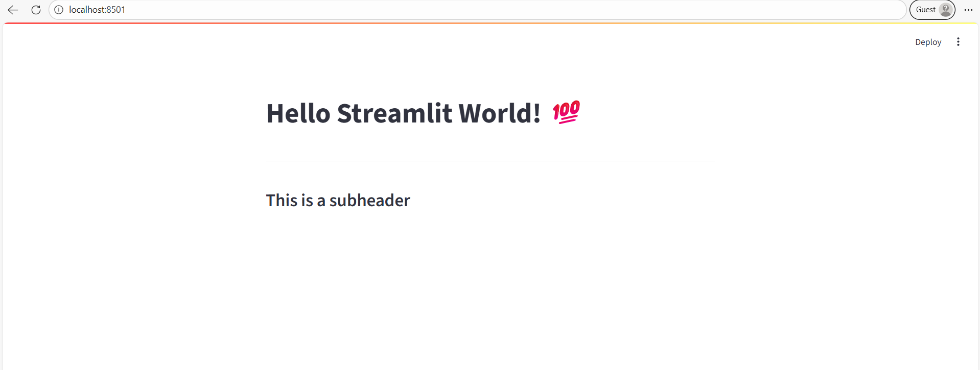Click the Guest profile avatar icon
Screen dimensions: 980x370
click(945, 9)
